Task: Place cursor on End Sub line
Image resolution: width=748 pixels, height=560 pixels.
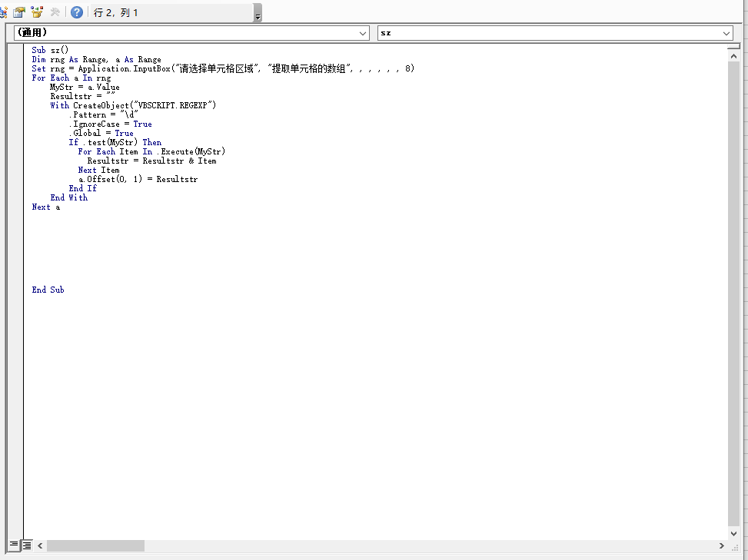Action: [x=48, y=290]
